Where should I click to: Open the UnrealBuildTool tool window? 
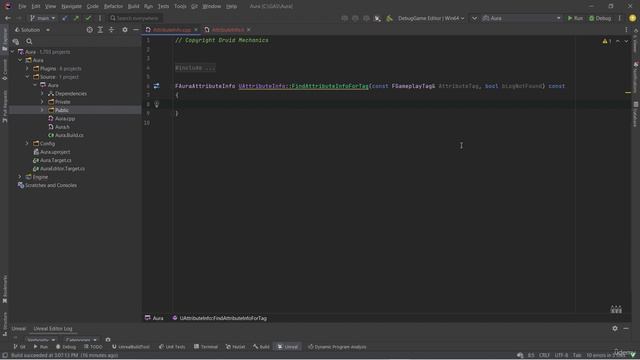(x=131, y=347)
